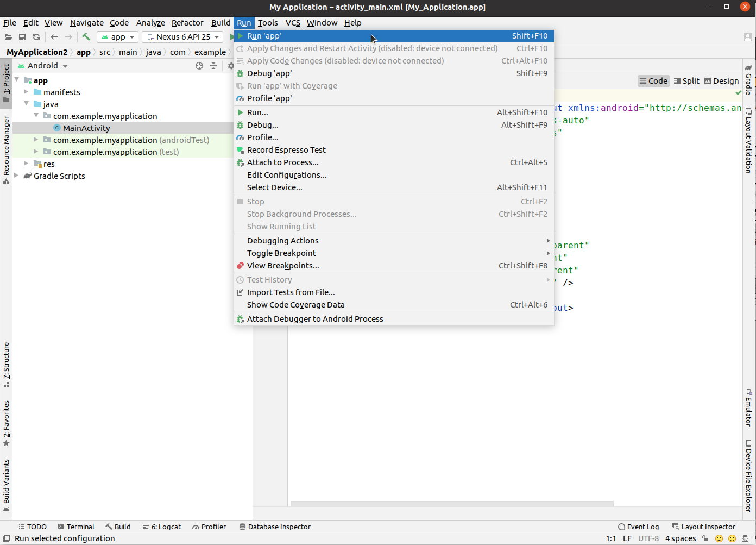Viewport: 756px width, 545px height.
Task: Open the Build tool window
Action: coord(118,527)
